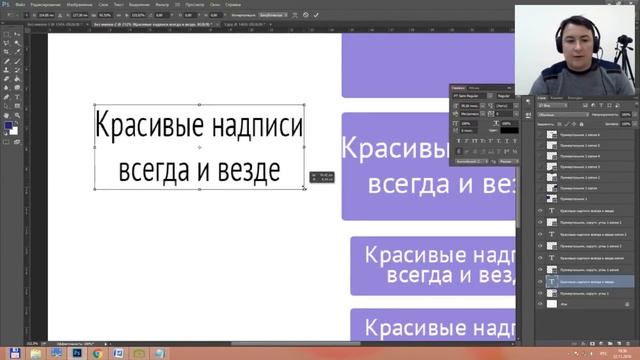Select the Brush tool
The height and width of the screenshot is (360, 640).
point(17,61)
